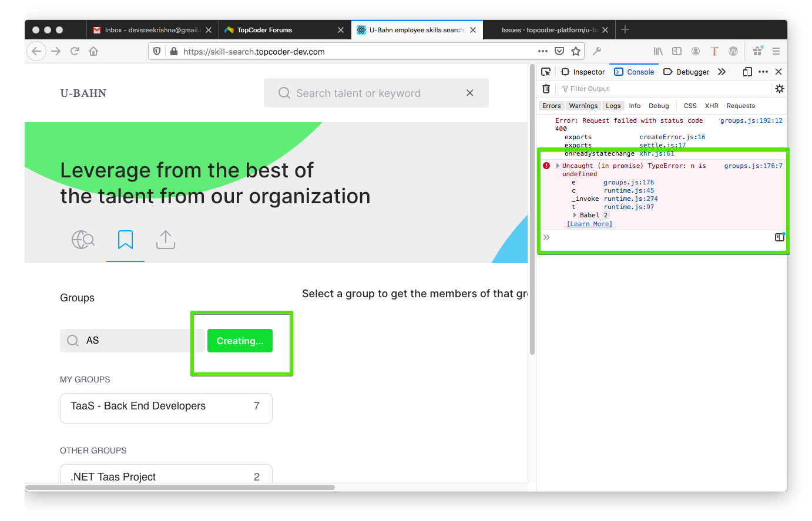Viewport: 812px width, 521px height.
Task: Open runtime.js:274 source link
Action: pyautogui.click(x=630, y=199)
